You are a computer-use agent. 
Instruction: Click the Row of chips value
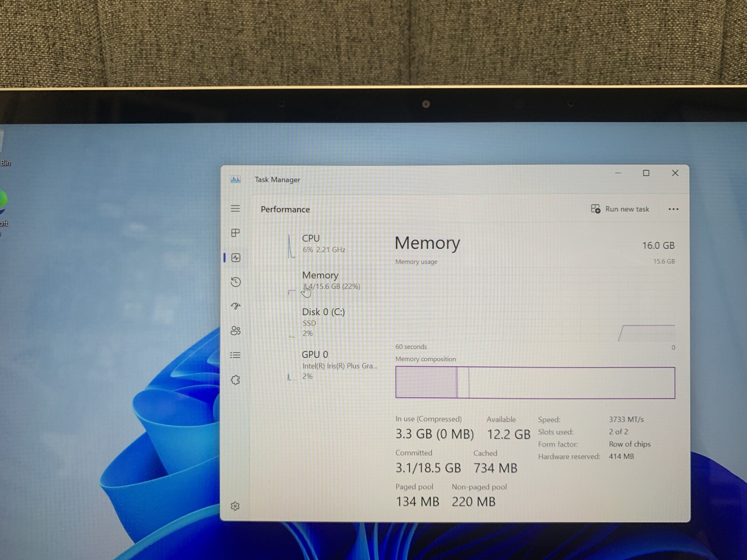pyautogui.click(x=629, y=444)
